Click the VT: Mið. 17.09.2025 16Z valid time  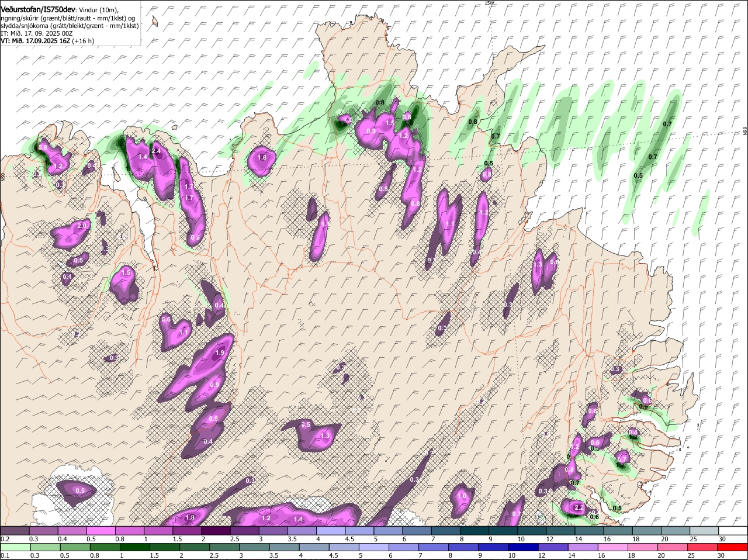pos(47,41)
